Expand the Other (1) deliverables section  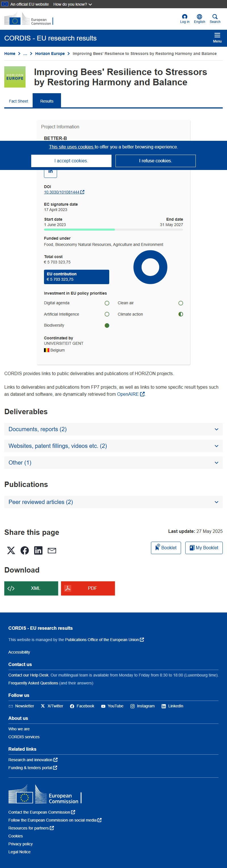coord(113,463)
